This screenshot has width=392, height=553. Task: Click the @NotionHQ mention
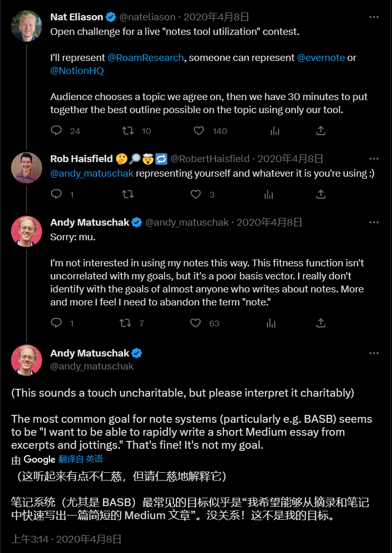pyautogui.click(x=77, y=70)
